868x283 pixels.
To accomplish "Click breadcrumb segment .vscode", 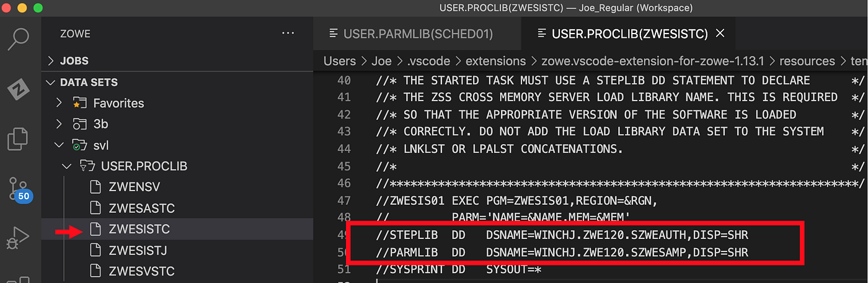I will [x=428, y=61].
